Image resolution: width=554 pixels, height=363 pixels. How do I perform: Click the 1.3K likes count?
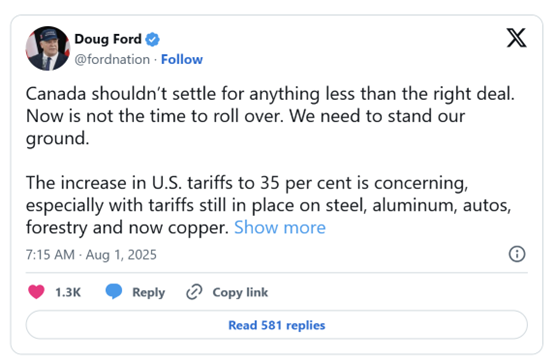[68, 292]
